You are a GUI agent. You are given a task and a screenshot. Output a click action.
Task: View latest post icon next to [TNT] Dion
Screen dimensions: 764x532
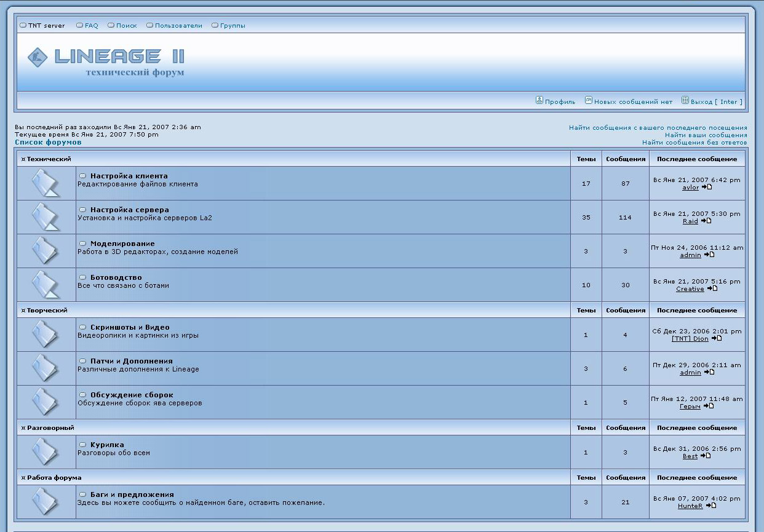pyautogui.click(x=717, y=338)
